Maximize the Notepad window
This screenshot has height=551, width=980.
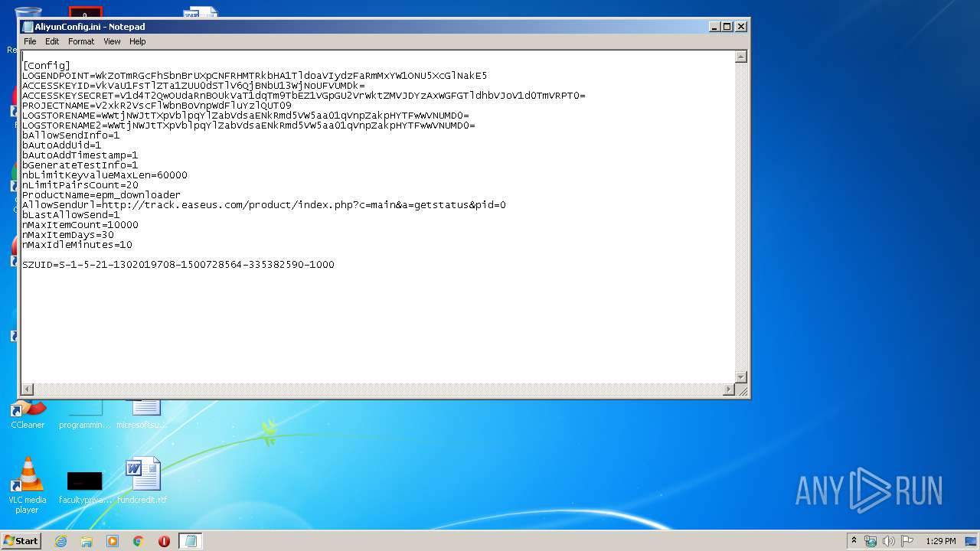727,26
